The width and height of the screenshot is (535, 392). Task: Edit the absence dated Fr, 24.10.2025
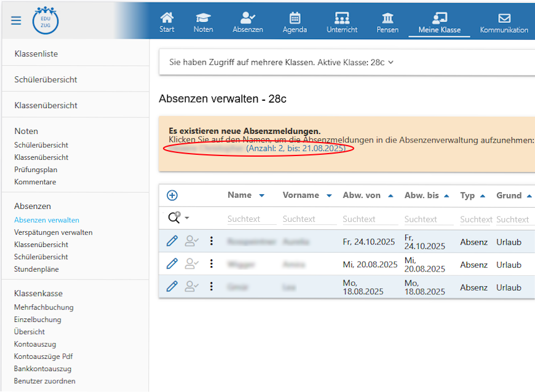click(x=172, y=241)
